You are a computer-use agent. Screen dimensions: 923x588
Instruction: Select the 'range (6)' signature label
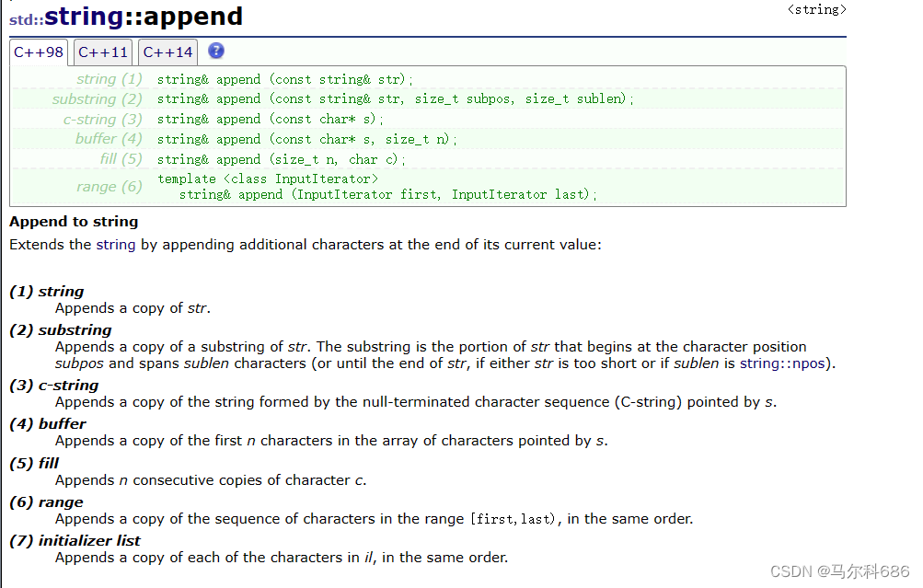(x=110, y=187)
